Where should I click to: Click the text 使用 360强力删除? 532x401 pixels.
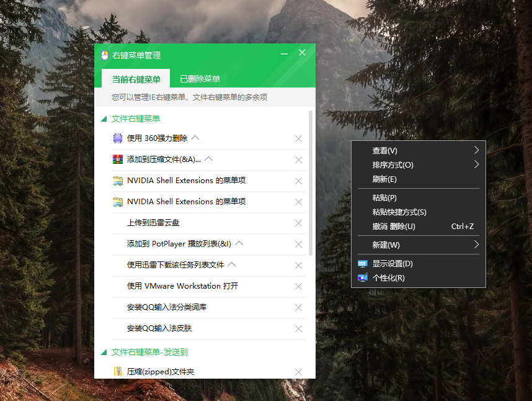pos(157,138)
